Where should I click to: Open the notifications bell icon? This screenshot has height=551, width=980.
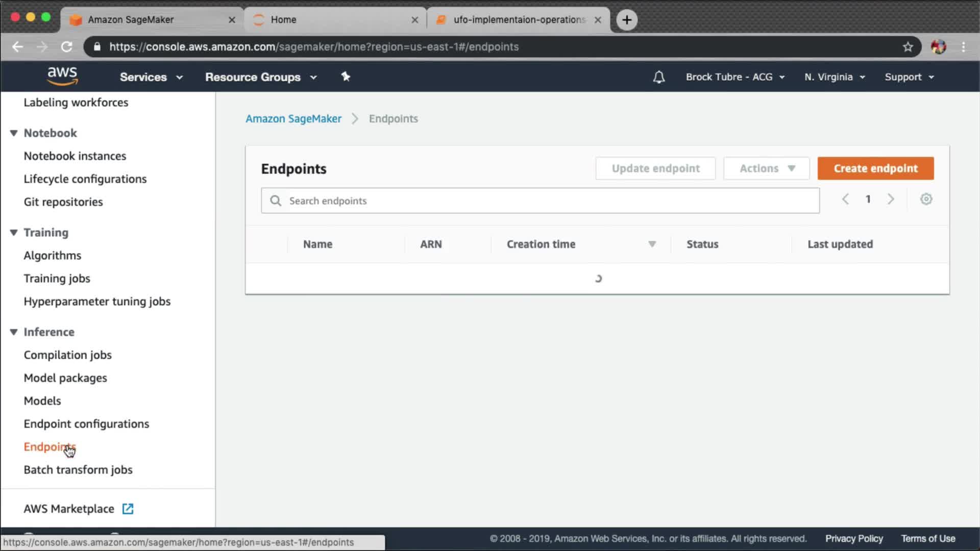point(658,77)
